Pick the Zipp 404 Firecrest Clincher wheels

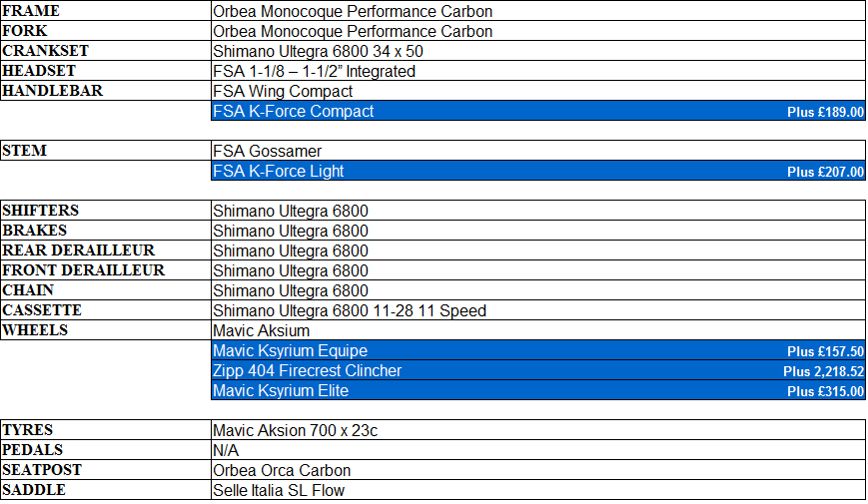(308, 371)
